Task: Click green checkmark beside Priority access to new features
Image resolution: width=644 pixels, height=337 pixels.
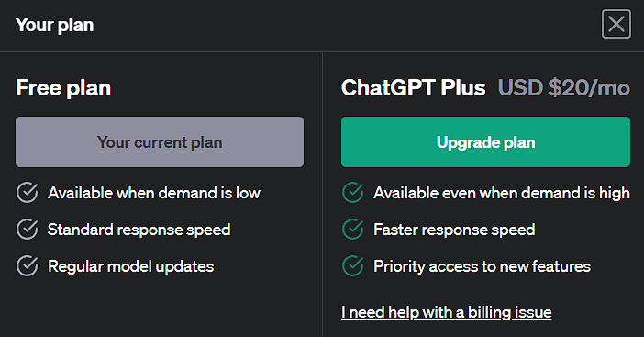Action: point(353,266)
